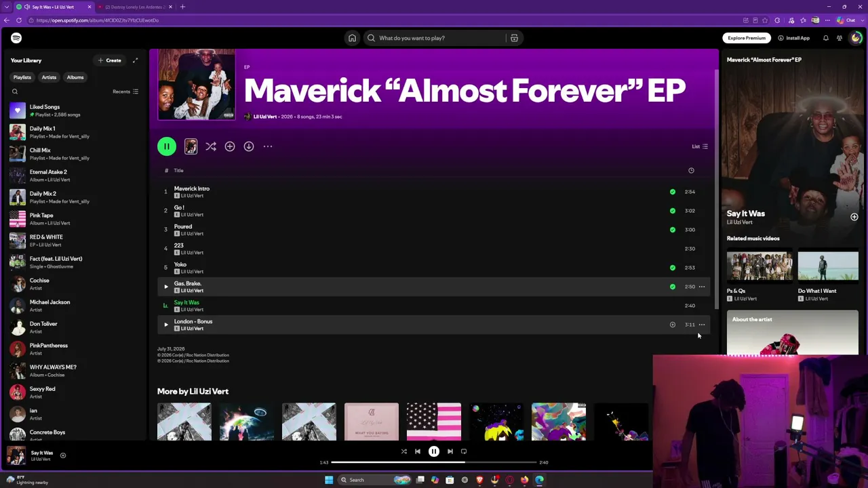
Task: Click Install App
Action: (794, 38)
